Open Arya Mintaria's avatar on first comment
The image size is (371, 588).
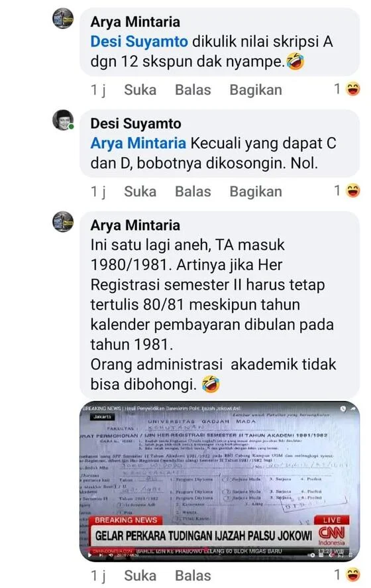click(63, 19)
